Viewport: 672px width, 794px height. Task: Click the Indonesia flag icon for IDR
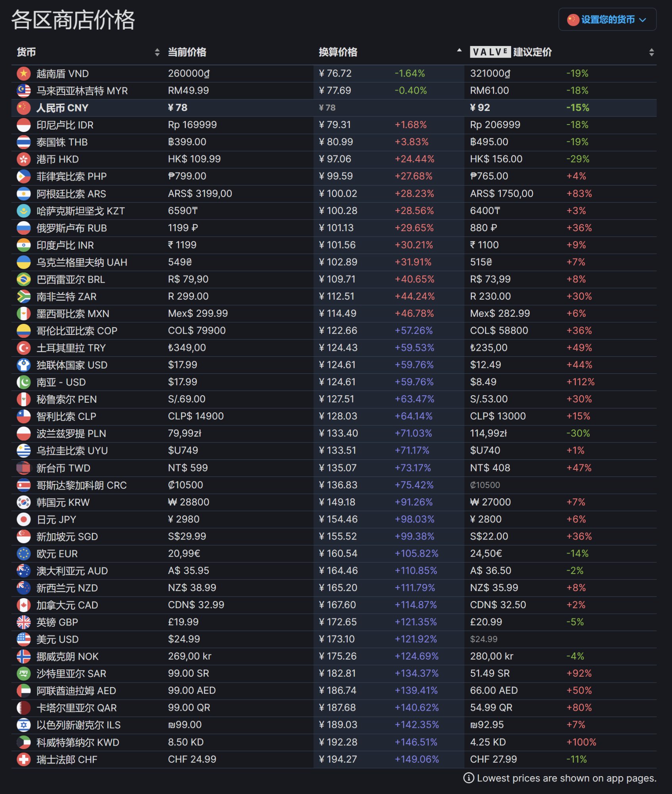click(x=24, y=125)
